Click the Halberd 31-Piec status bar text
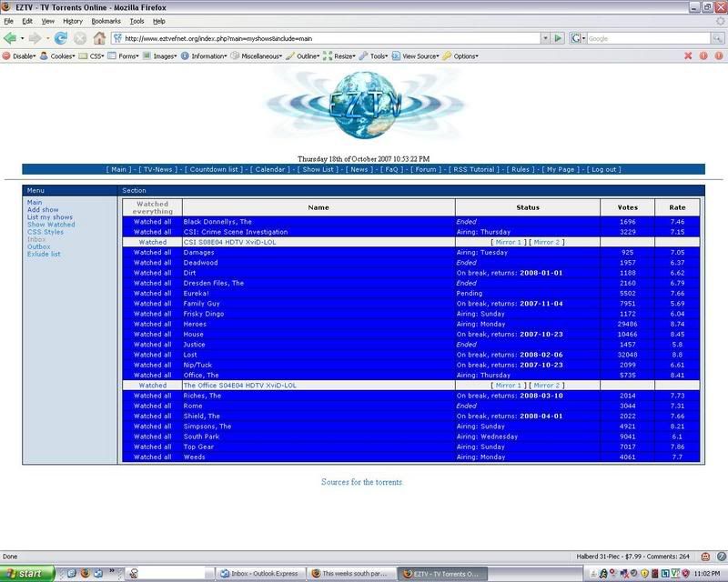 coord(632,557)
